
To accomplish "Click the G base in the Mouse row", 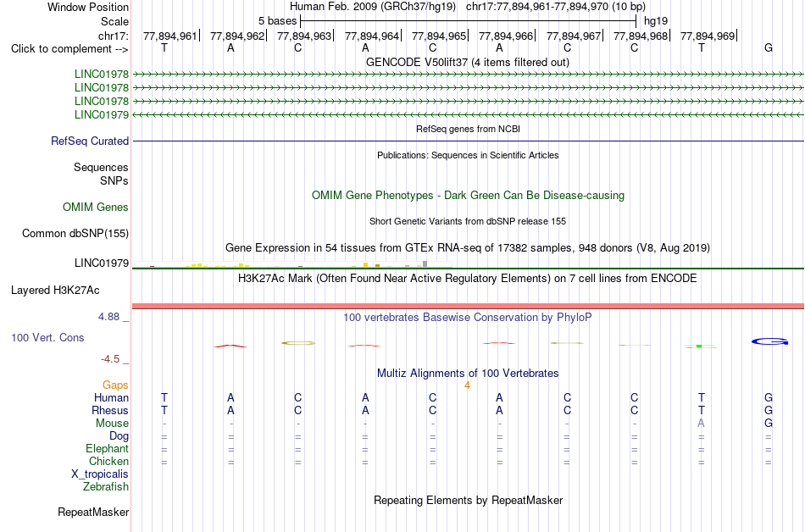I will [x=768, y=424].
